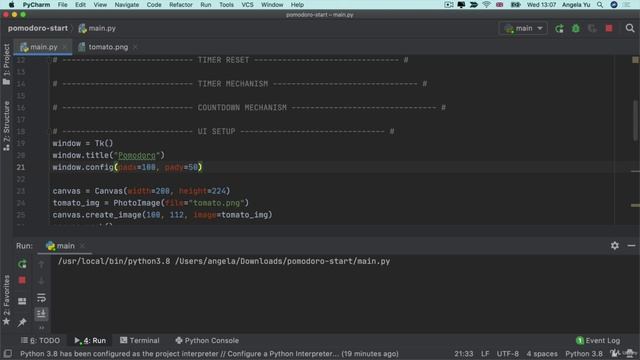
Task: Open the Terminal tool window
Action: (x=140, y=340)
